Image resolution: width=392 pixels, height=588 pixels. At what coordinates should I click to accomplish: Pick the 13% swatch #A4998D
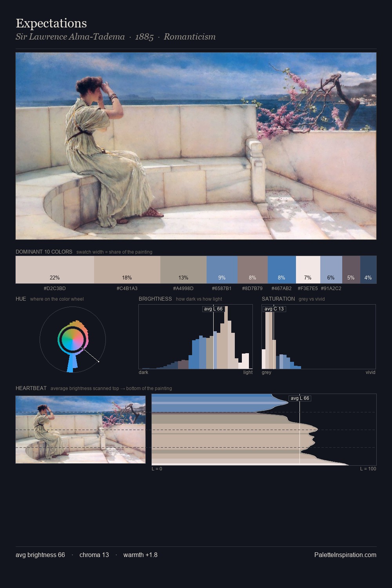183,270
